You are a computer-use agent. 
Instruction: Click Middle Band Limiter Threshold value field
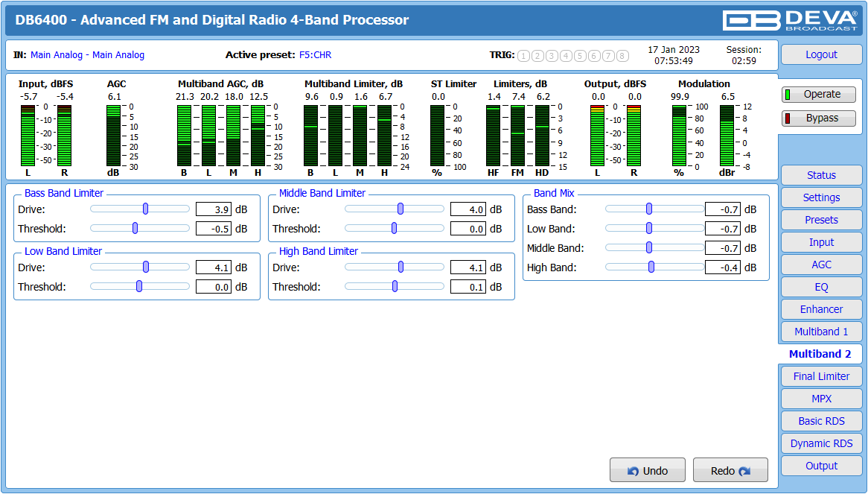pos(468,229)
